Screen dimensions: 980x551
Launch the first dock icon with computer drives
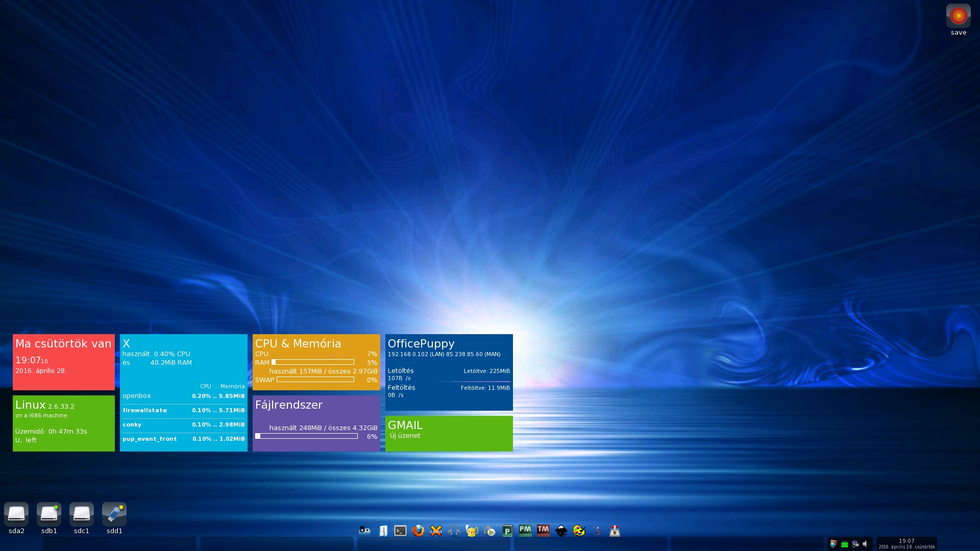click(x=365, y=531)
